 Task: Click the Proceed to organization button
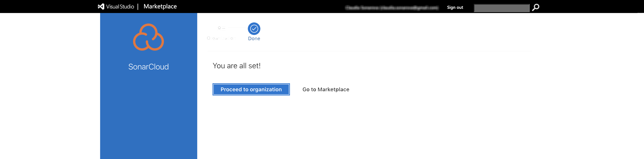[x=251, y=89]
